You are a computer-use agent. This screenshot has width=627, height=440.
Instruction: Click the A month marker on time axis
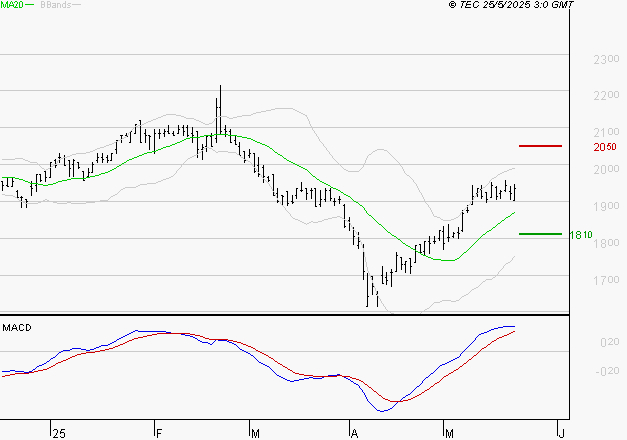pos(354,434)
